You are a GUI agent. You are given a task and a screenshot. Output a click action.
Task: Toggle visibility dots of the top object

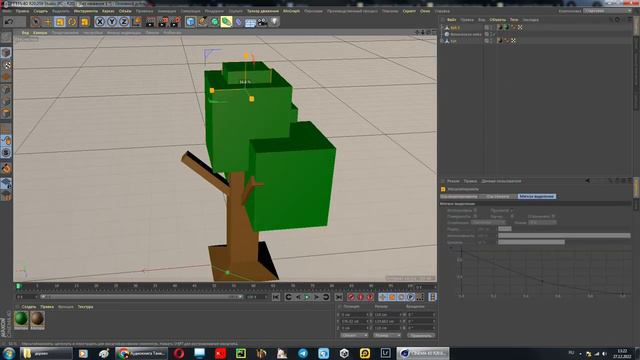[x=492, y=28]
